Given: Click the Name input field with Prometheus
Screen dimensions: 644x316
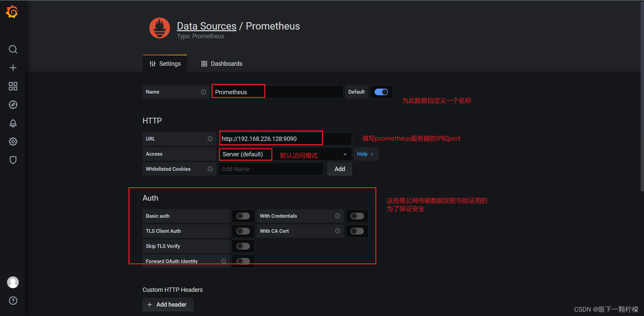Looking at the screenshot, I should [277, 92].
